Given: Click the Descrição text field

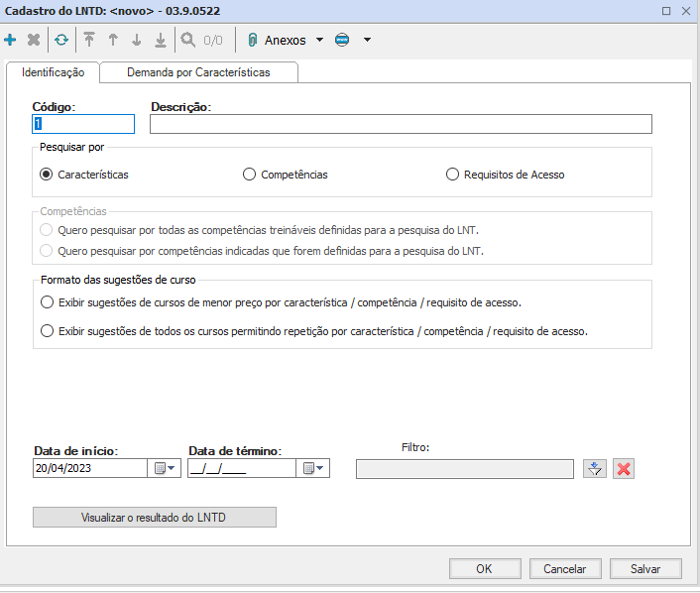Looking at the screenshot, I should pos(401,124).
